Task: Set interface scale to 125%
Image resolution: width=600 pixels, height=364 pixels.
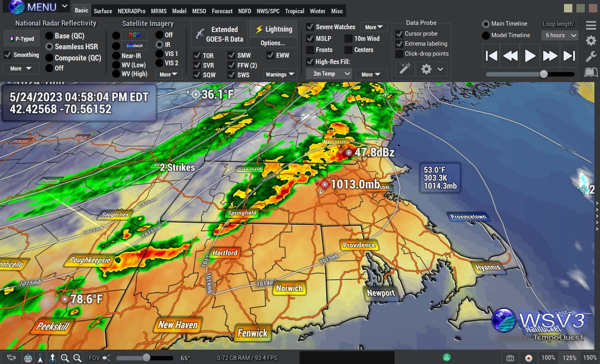Action: 569,358
